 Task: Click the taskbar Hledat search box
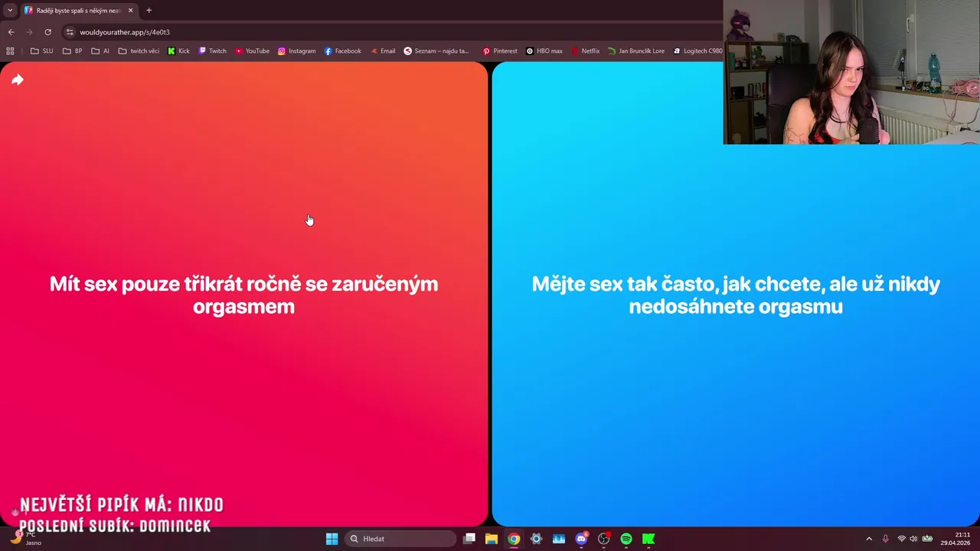point(400,539)
